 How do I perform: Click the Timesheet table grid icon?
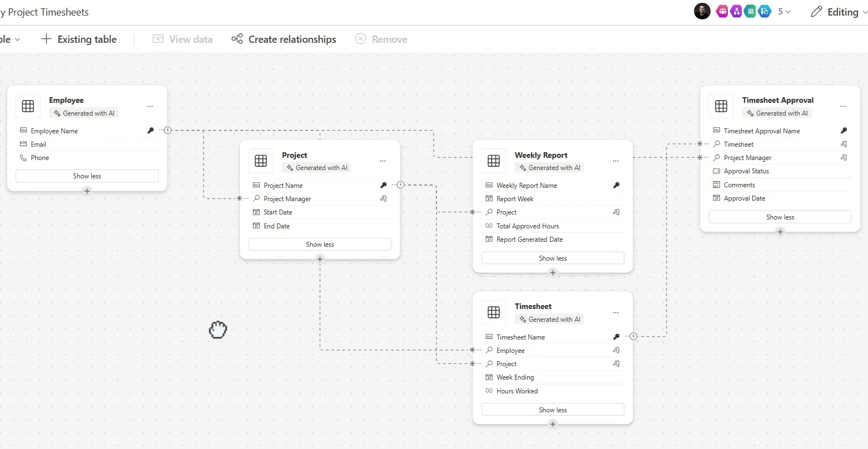(494, 313)
